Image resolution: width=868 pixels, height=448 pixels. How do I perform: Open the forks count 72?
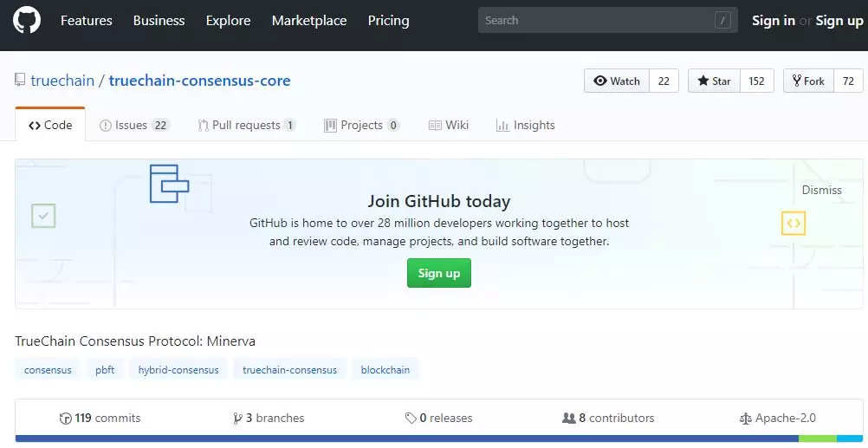(848, 81)
